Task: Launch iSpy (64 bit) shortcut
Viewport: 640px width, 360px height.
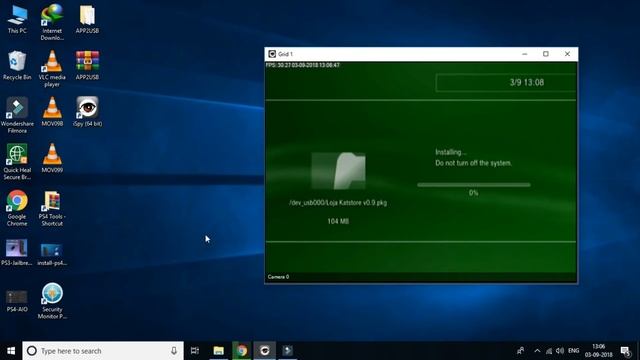Action: pos(87,111)
